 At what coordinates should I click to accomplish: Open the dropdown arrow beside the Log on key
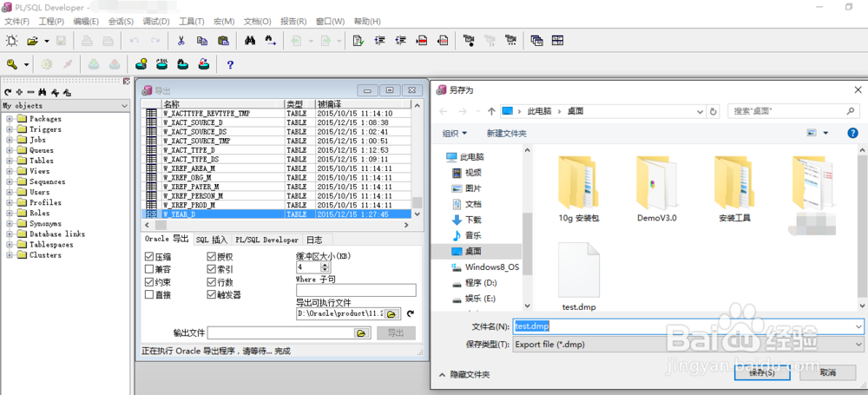click(27, 65)
